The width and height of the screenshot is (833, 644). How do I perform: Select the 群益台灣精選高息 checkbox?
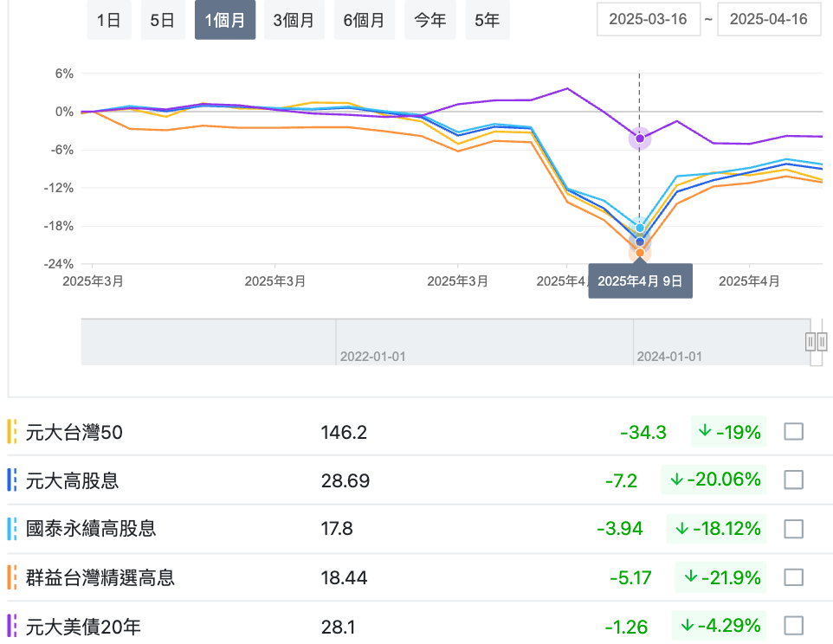[x=793, y=576]
